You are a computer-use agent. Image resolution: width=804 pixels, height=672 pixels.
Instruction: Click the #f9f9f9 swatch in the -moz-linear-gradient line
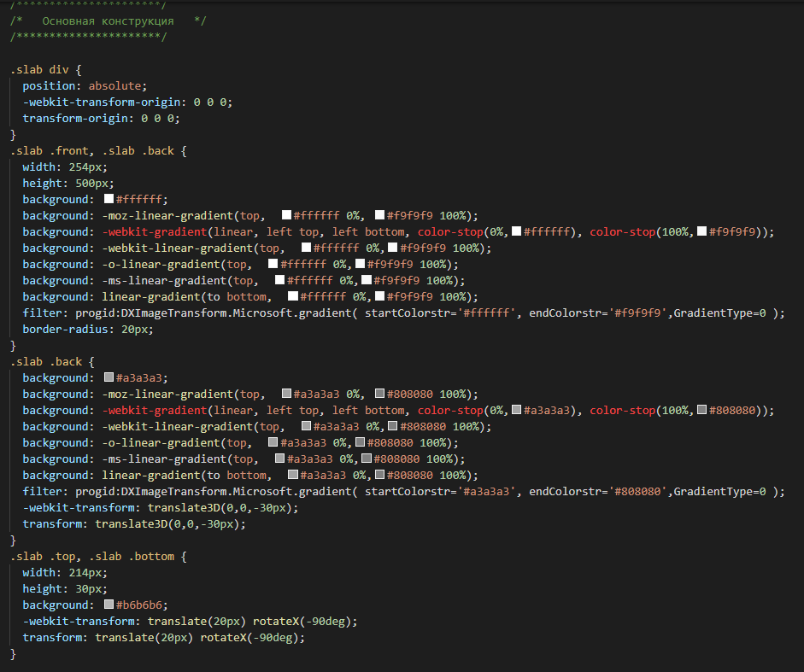(x=379, y=215)
